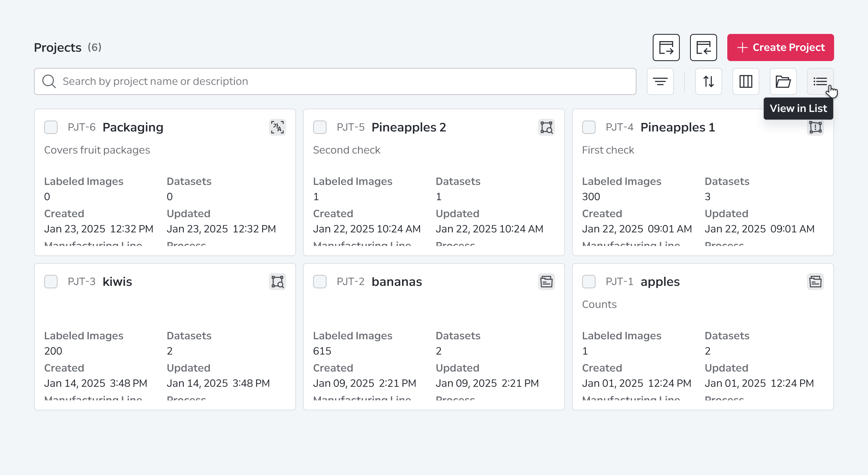Click Created date Jan 23, 2025 12:32 PM
This screenshot has height=475, width=868.
(x=99, y=229)
